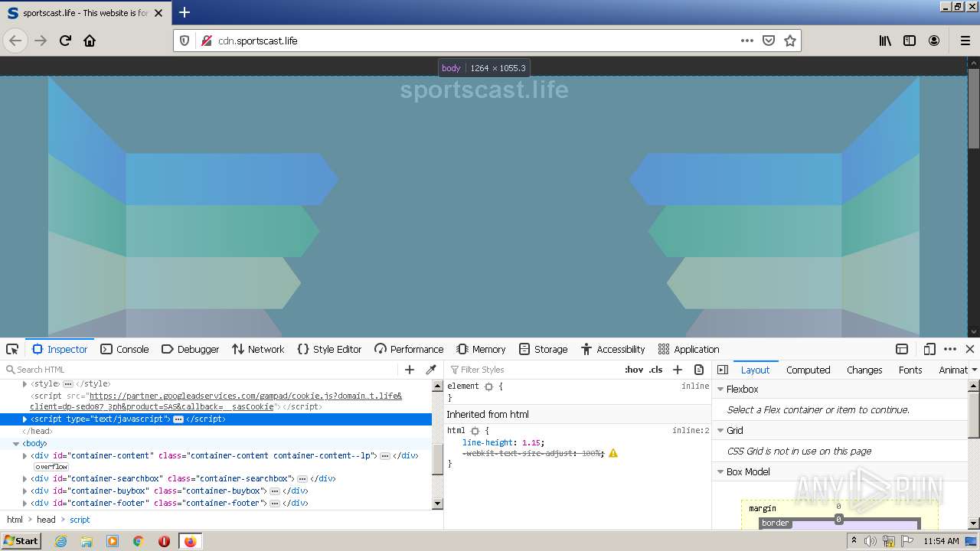Add a new CSS rule
Screen dimensions: 980x551
click(678, 370)
